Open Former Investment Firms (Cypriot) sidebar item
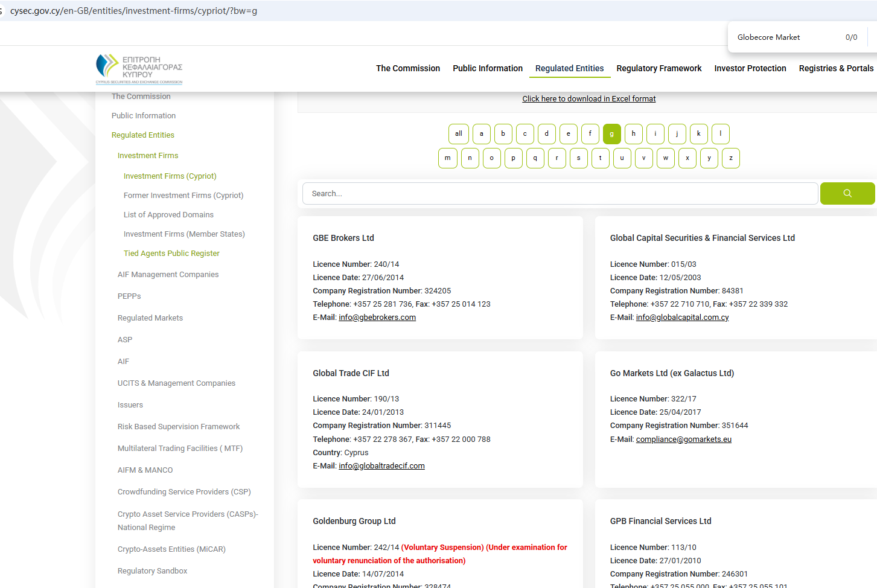This screenshot has width=877, height=588. (183, 196)
